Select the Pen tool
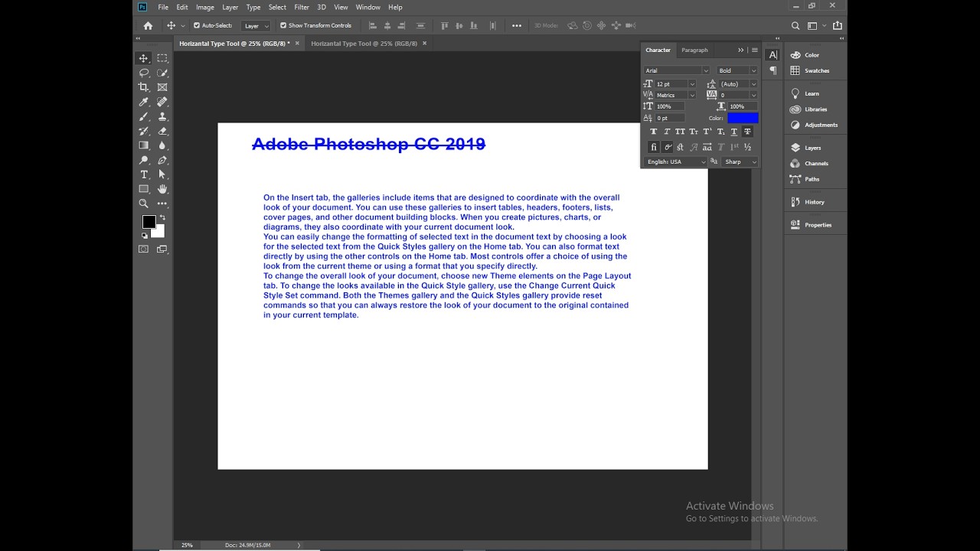980x551 pixels. point(162,160)
